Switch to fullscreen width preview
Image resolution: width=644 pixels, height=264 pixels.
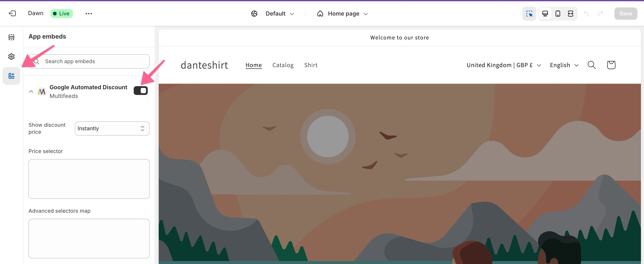pos(571,14)
